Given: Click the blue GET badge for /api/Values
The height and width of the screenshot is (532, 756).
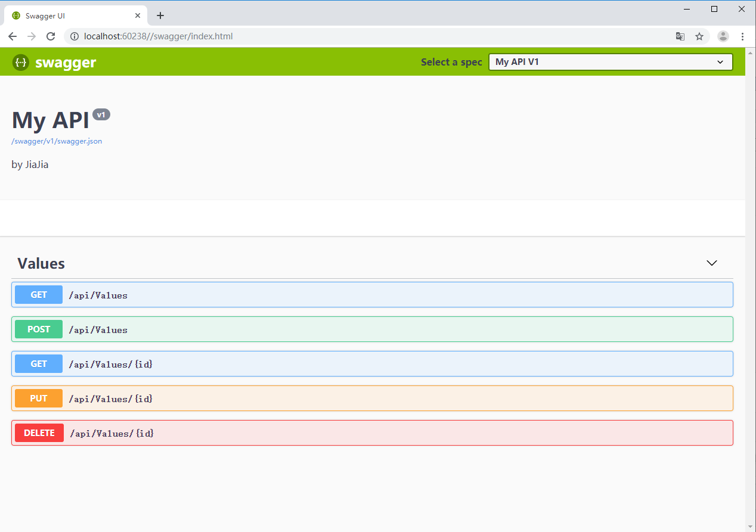Looking at the screenshot, I should (x=39, y=295).
